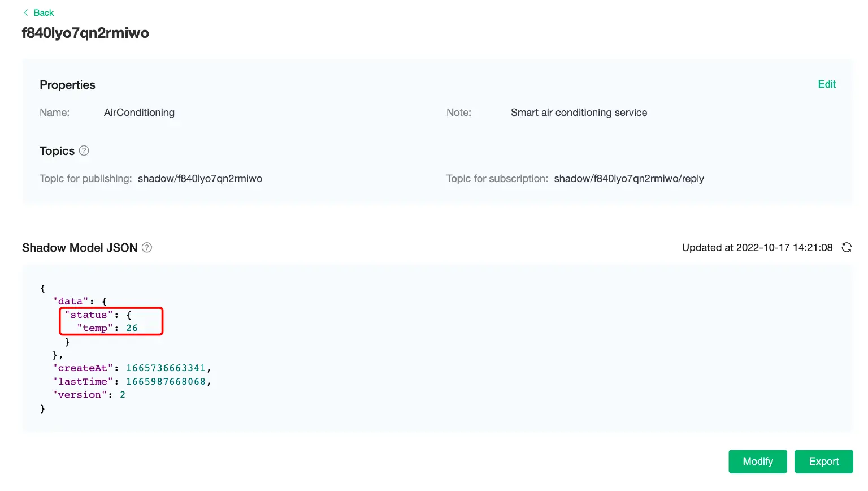Click the Updated at 2022-10-17 timestamp
Screen dimensions: 868x491
click(757, 247)
